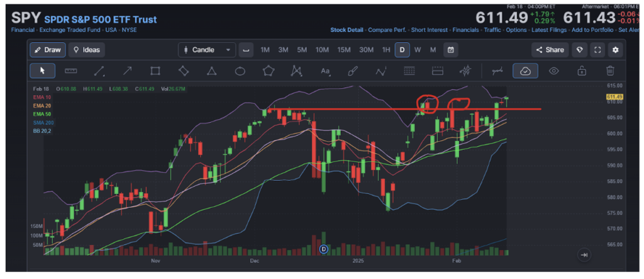
Task: Click the diamond premium icon
Action: pos(579,50)
